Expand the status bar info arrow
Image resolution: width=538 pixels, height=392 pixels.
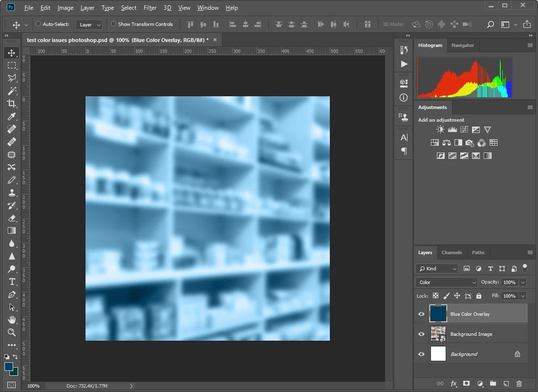(x=131, y=386)
